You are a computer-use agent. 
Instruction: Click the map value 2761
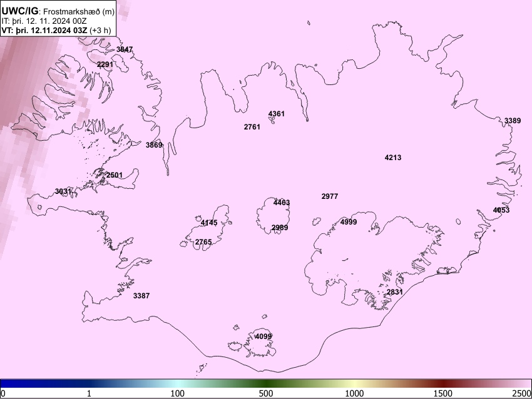(x=252, y=127)
